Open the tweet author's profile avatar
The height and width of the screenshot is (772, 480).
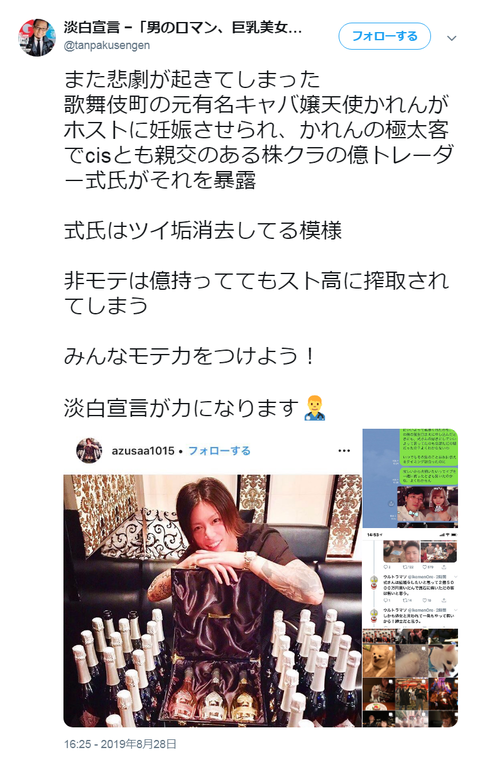pos(37,37)
